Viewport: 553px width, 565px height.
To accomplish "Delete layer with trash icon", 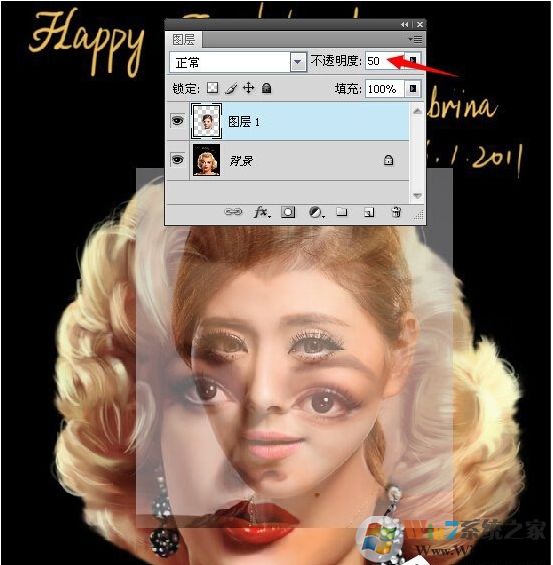I will click(x=396, y=212).
